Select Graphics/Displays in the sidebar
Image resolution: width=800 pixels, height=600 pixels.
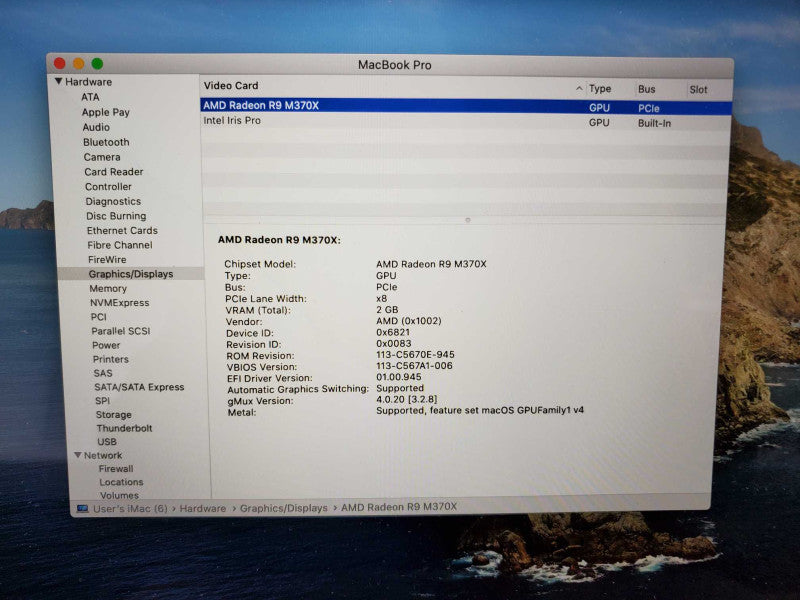pos(131,273)
